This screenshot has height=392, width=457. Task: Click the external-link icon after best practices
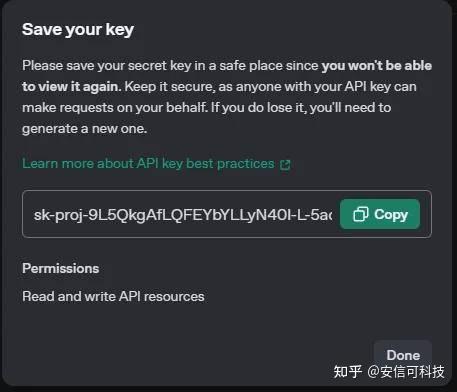tap(285, 164)
